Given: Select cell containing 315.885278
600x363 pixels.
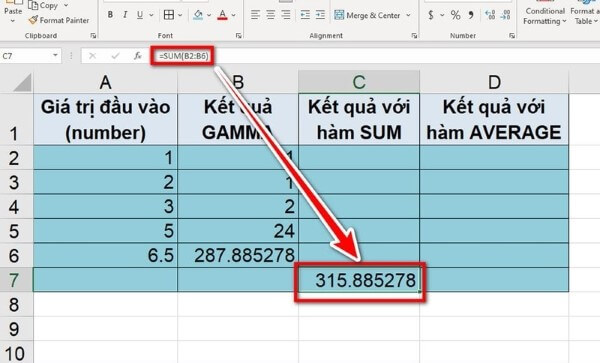Looking at the screenshot, I should click(x=359, y=280).
